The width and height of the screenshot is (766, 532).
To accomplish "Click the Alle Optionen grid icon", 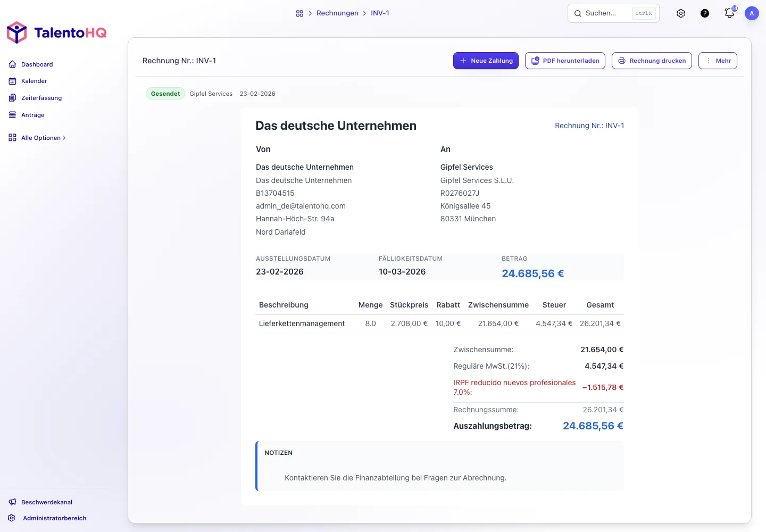I will click(x=12, y=138).
